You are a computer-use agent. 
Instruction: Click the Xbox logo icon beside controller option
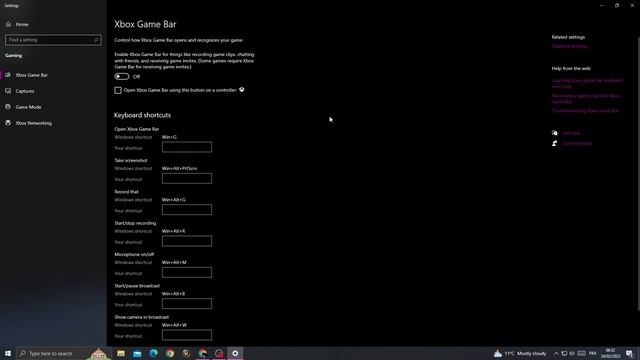[x=242, y=90]
